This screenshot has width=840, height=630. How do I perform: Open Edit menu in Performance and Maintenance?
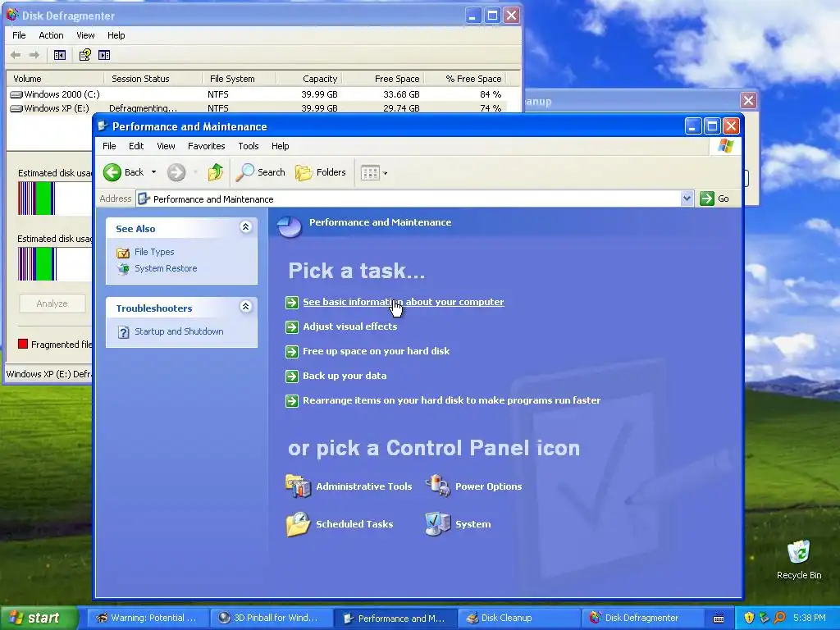[x=136, y=146]
